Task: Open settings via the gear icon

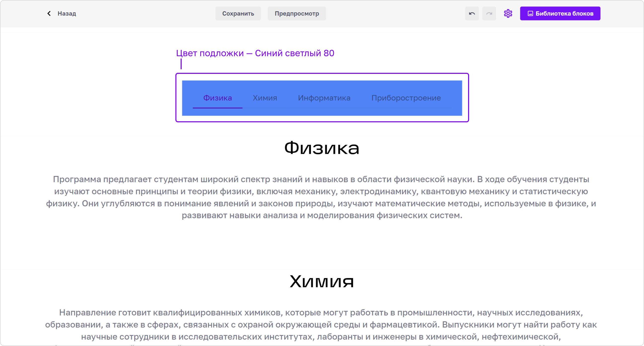Action: [x=508, y=13]
